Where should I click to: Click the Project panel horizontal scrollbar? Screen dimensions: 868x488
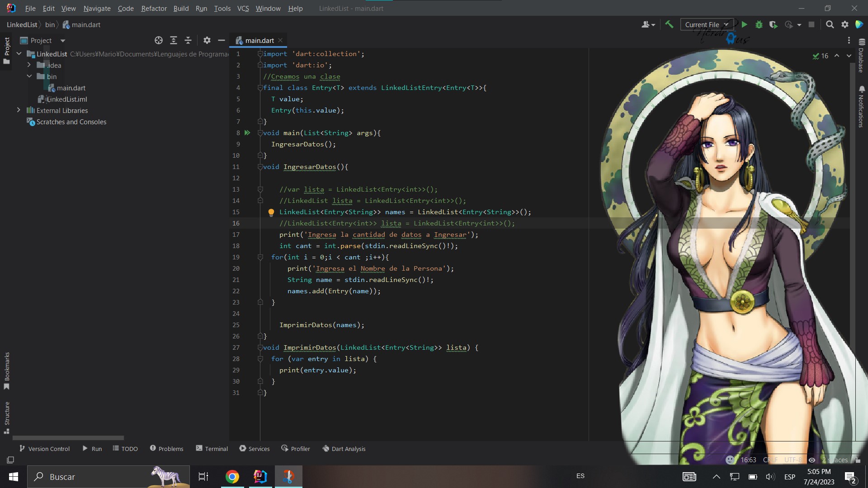pos(68,438)
